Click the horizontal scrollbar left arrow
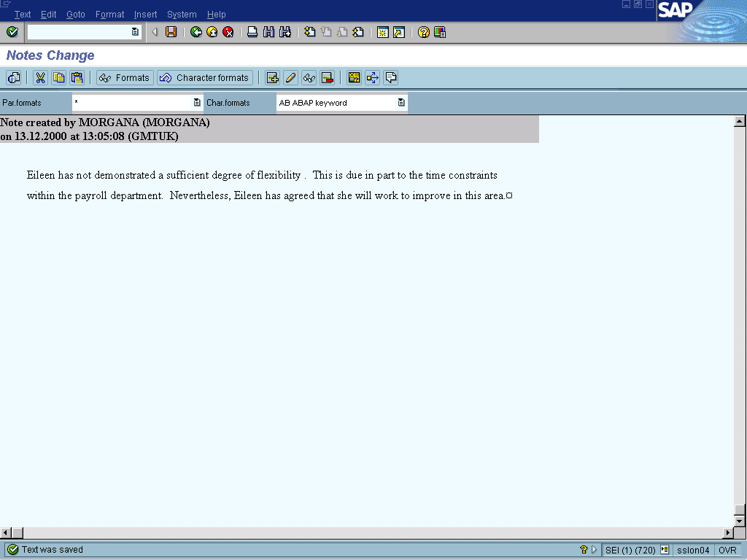The height and width of the screenshot is (560, 747). 5,532
